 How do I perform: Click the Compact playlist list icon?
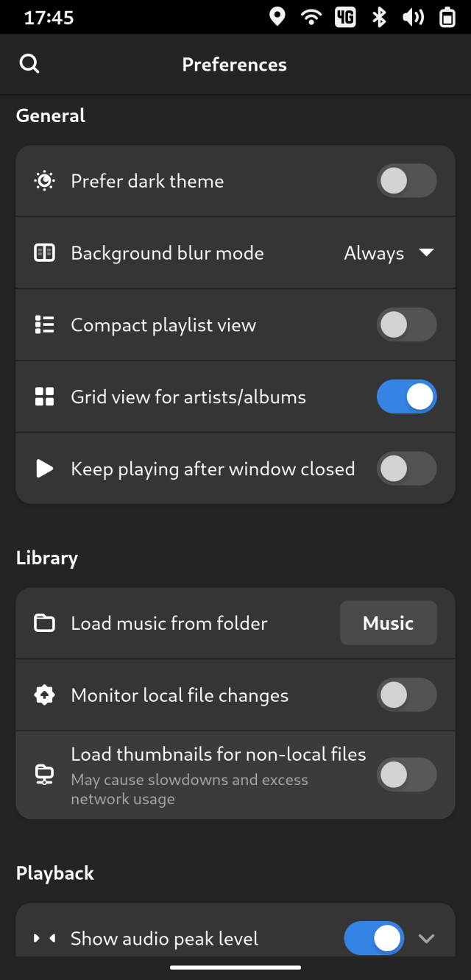(44, 325)
